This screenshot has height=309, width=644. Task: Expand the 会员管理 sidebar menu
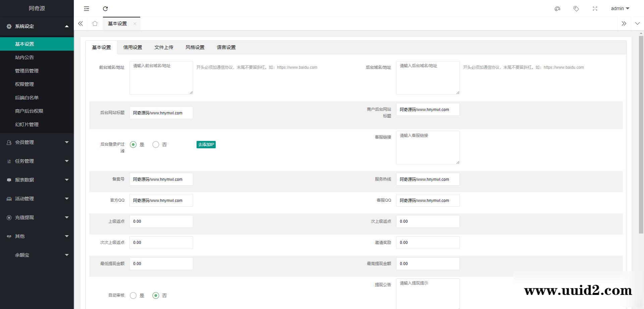[x=37, y=142]
